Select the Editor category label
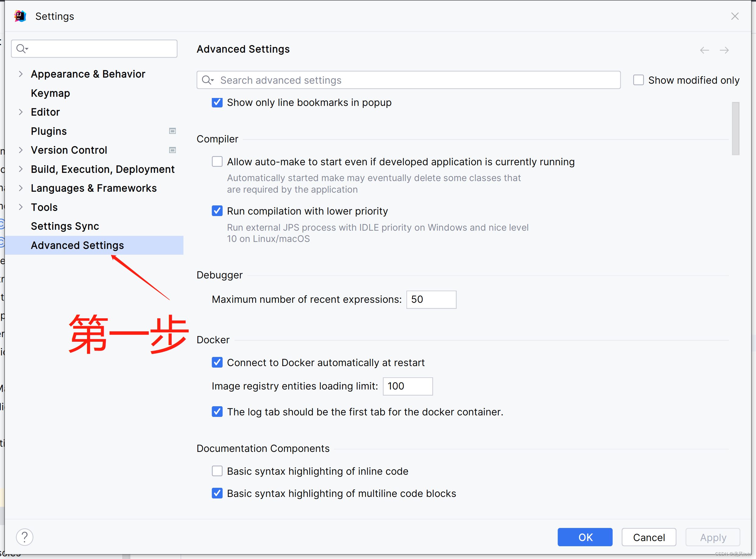 click(x=45, y=112)
